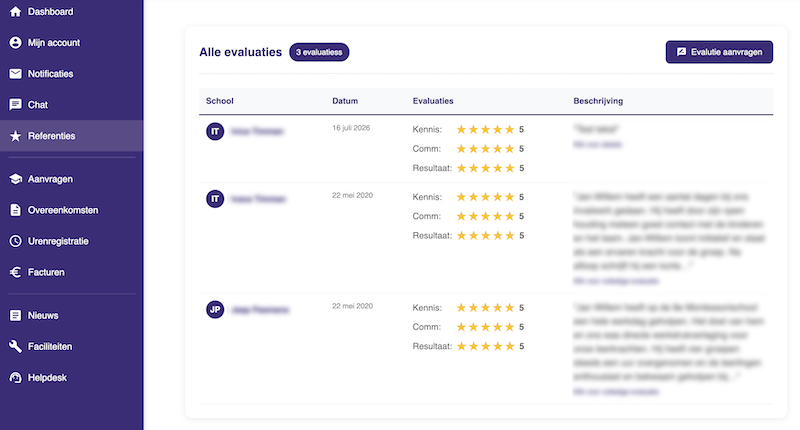
Task: Click the School column header
Action: tap(219, 101)
